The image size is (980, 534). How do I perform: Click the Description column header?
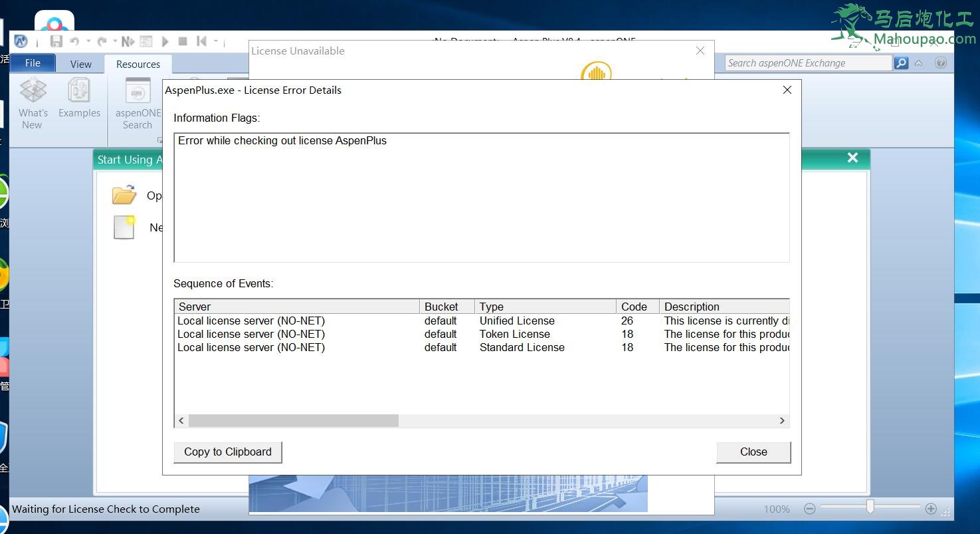tap(725, 307)
